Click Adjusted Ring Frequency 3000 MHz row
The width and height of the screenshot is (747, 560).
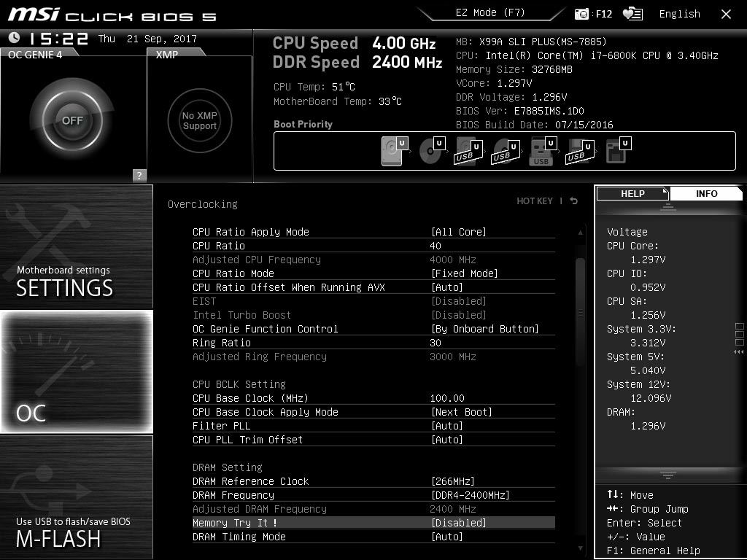tap(373, 356)
